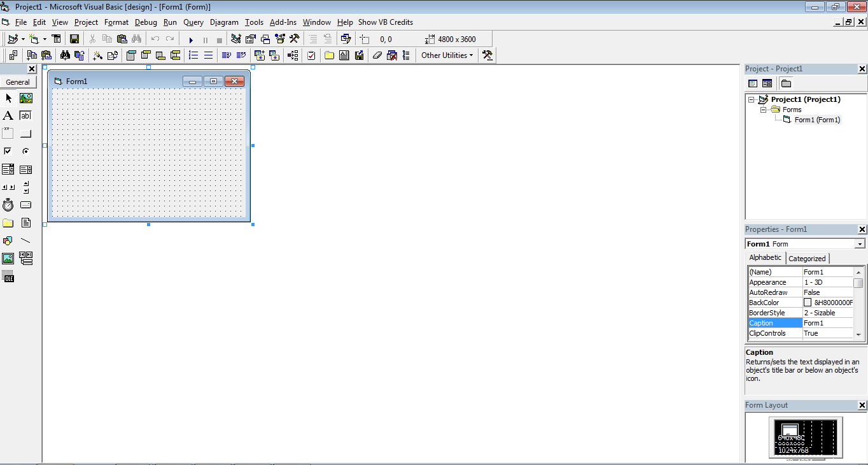Save the project using the toolbar icon
The height and width of the screenshot is (465, 868).
(74, 39)
